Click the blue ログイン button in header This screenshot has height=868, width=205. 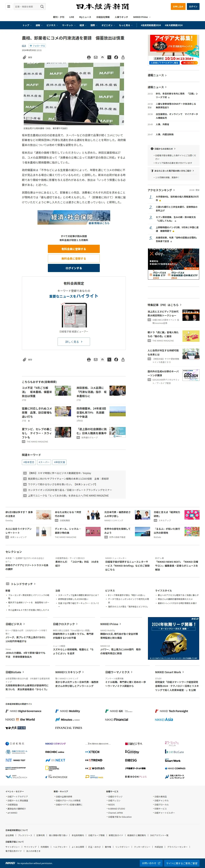click(x=193, y=6)
